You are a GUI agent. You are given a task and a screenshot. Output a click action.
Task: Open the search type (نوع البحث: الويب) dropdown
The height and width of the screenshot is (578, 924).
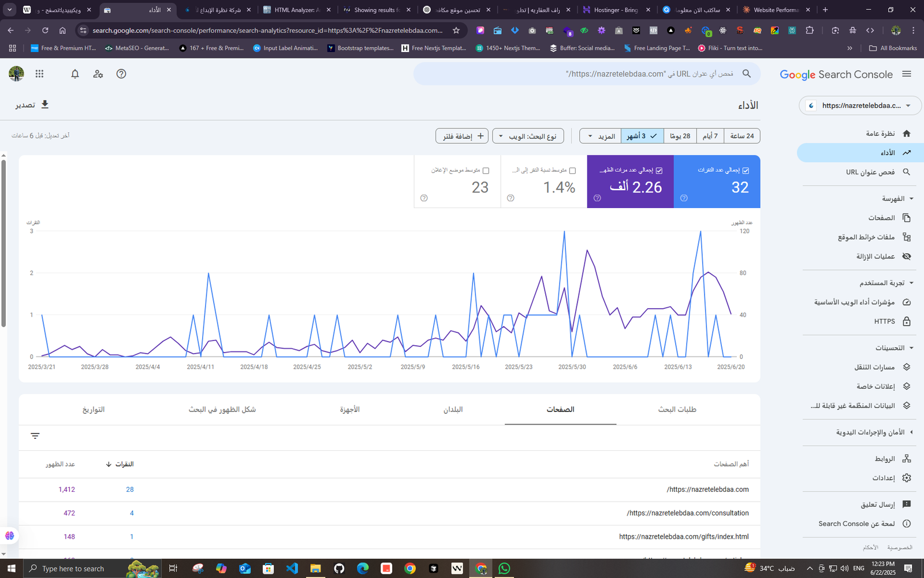[x=528, y=136]
